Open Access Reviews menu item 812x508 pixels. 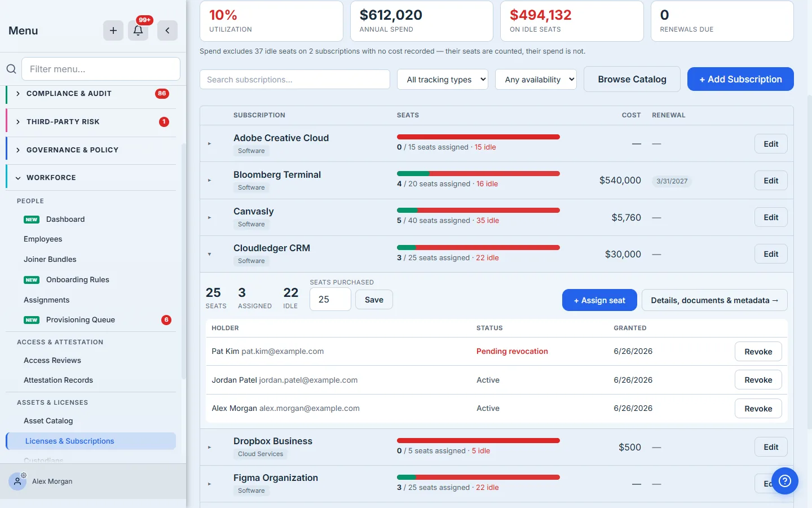click(52, 361)
